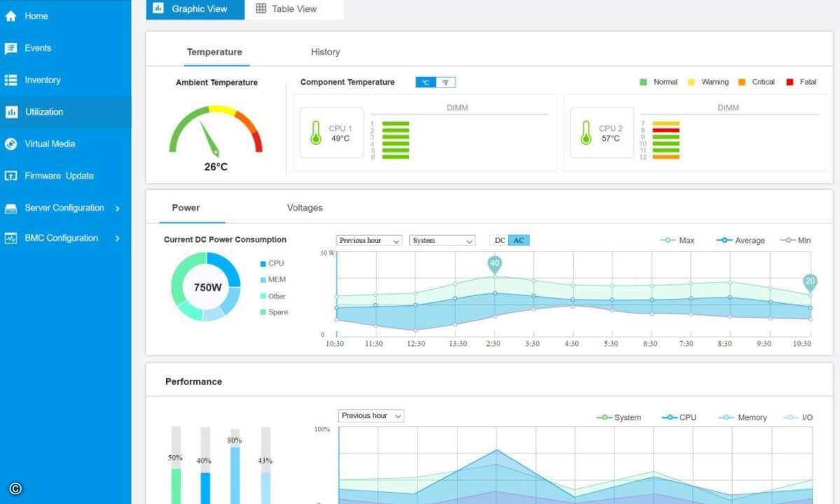This screenshot has height=504, width=840.
Task: Toggle I/O series in performance chart
Action: tap(798, 417)
